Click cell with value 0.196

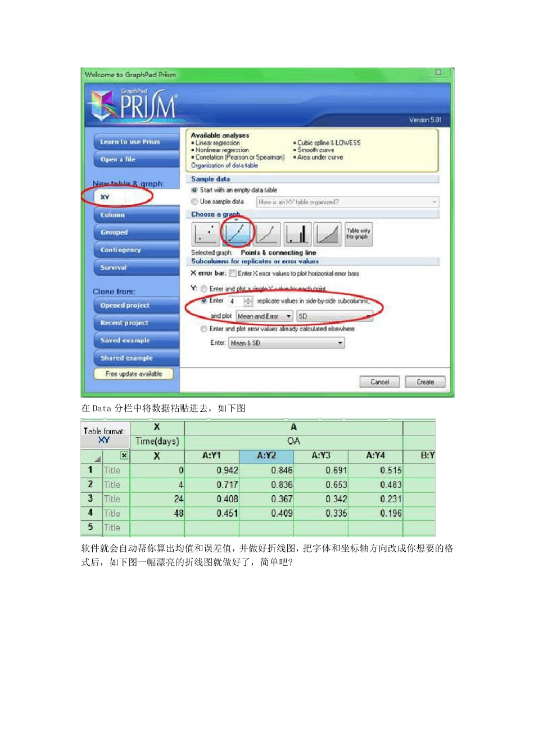coord(375,513)
